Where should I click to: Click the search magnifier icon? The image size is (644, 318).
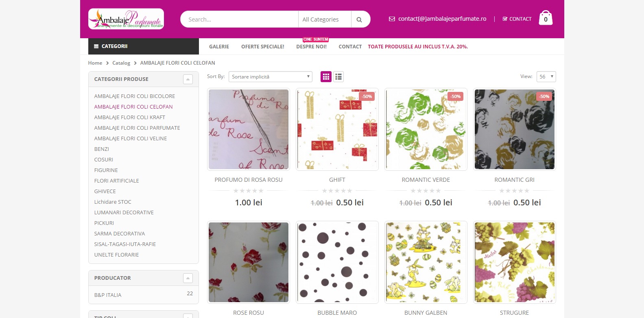[x=359, y=20]
